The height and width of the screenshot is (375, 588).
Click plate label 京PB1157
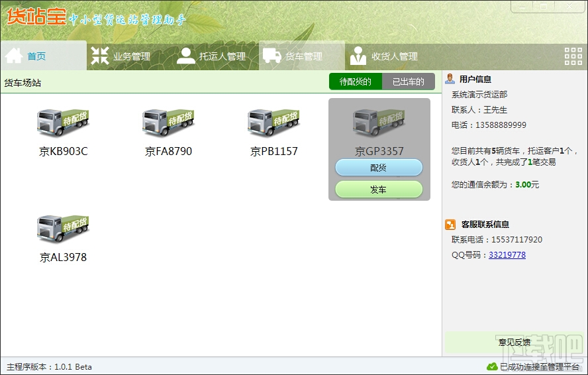pyautogui.click(x=273, y=151)
